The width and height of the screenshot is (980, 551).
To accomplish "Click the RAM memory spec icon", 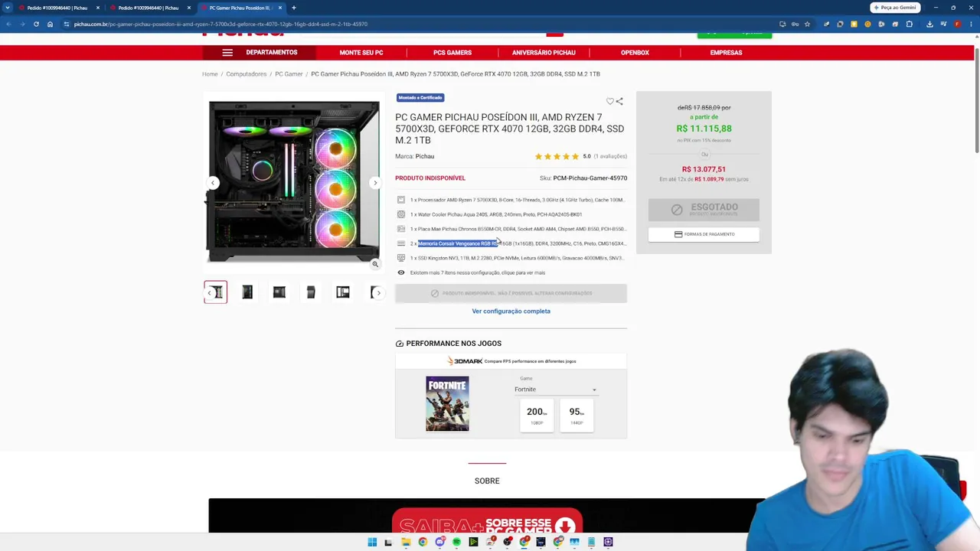I will (400, 243).
